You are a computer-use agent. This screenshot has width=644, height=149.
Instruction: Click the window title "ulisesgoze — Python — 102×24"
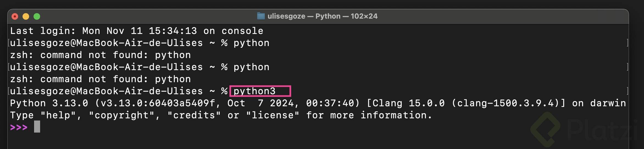tap(322, 16)
